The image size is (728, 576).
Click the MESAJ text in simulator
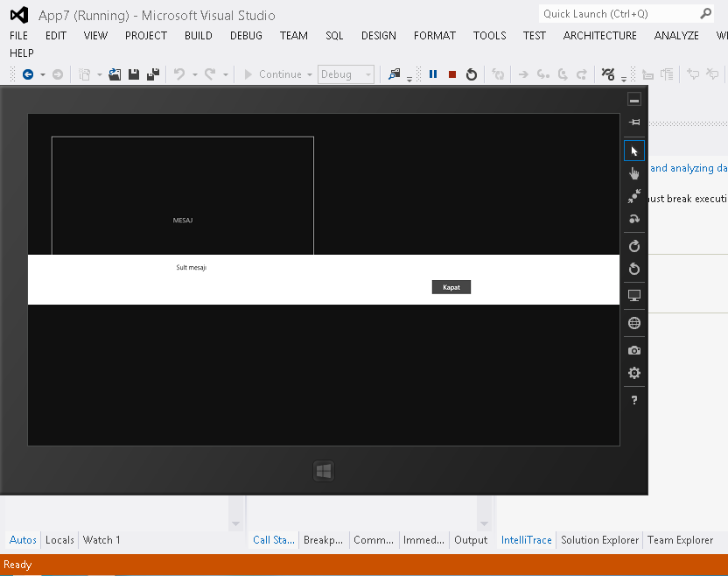(183, 221)
